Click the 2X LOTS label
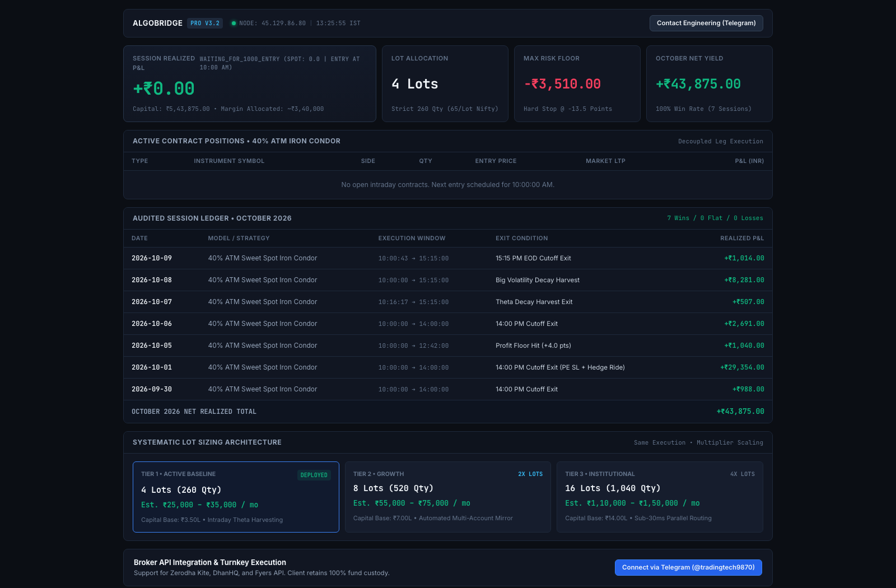This screenshot has width=896, height=588. (x=530, y=474)
